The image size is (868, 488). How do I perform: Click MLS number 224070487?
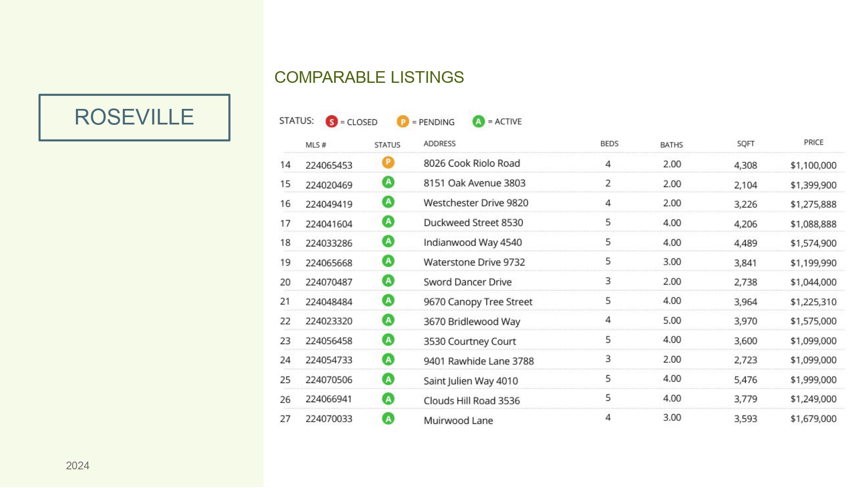coord(329,282)
